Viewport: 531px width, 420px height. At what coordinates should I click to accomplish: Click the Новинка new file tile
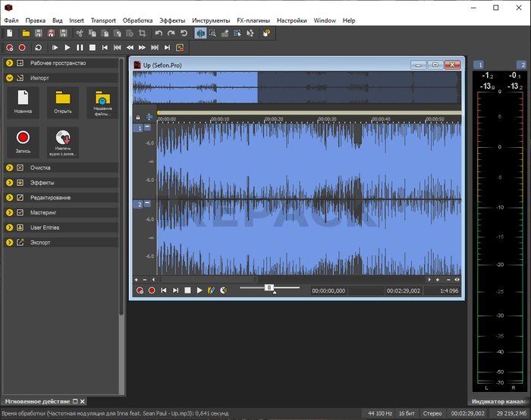(23, 101)
